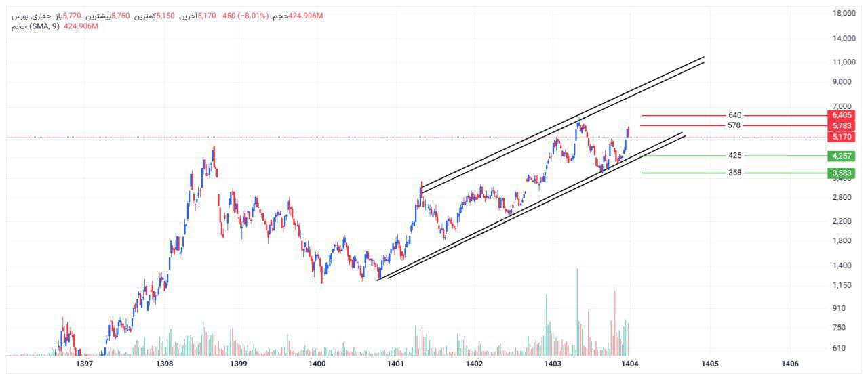868x380 pixels.
Task: Click the حفاری، بورس symbol title
Action: pyautogui.click(x=29, y=15)
